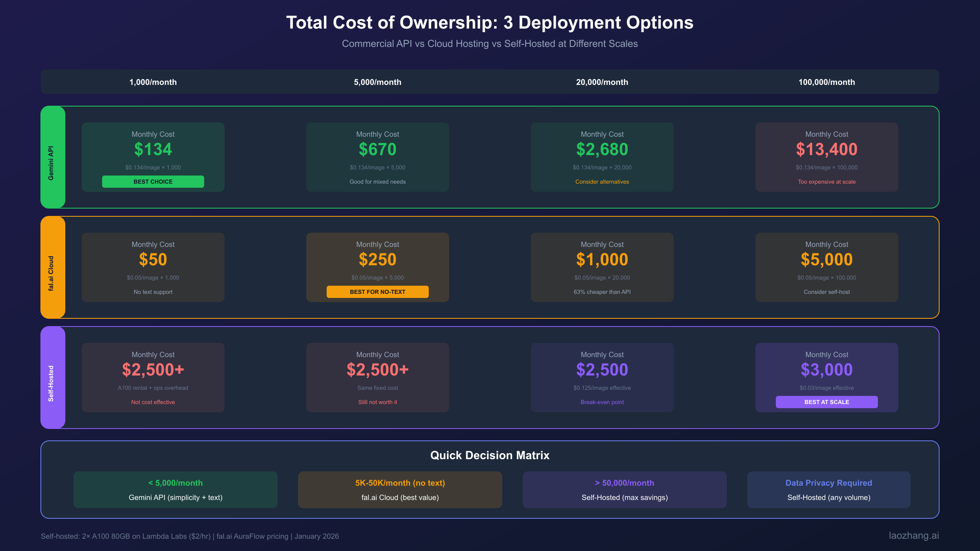
Task: Click the BEST FOR NO-TEXT orange badge
Action: pyautogui.click(x=377, y=292)
